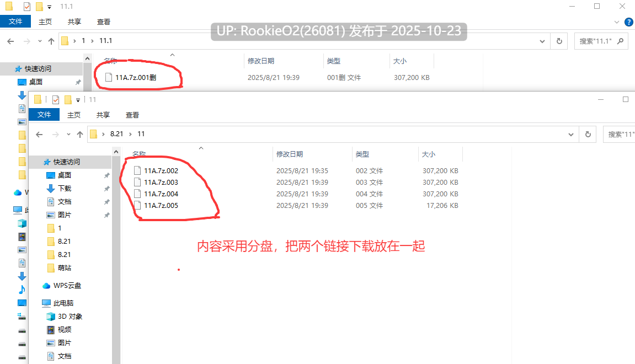Screen dimensions: 635x364
Task: Open recent locations dropdown in the 11 window
Action: [x=68, y=135]
